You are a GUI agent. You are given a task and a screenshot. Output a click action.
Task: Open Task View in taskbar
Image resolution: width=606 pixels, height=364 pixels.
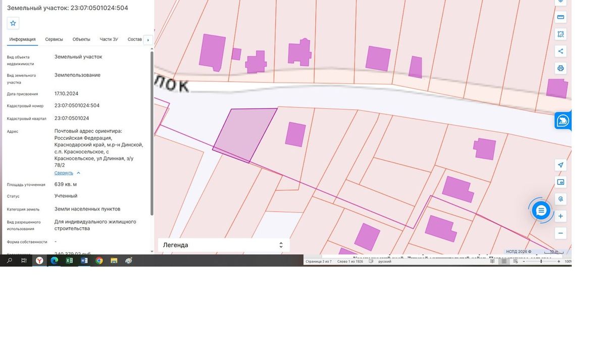click(24, 261)
